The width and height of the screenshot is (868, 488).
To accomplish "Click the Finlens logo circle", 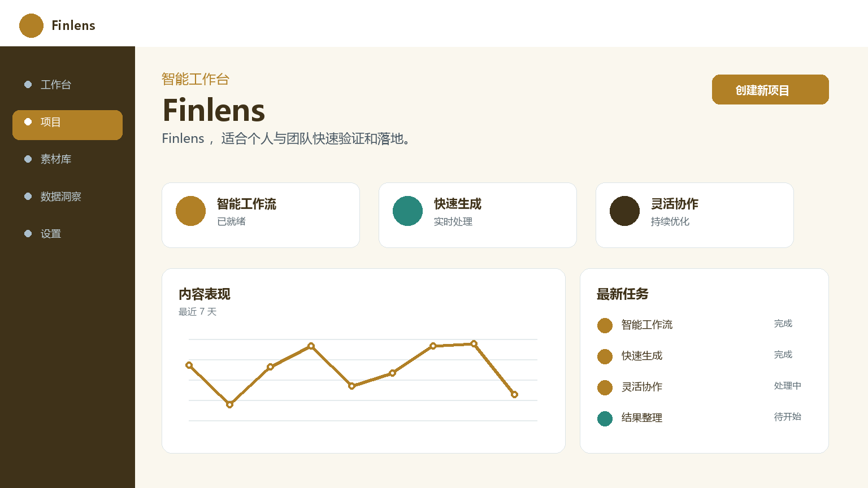I will tap(31, 25).
